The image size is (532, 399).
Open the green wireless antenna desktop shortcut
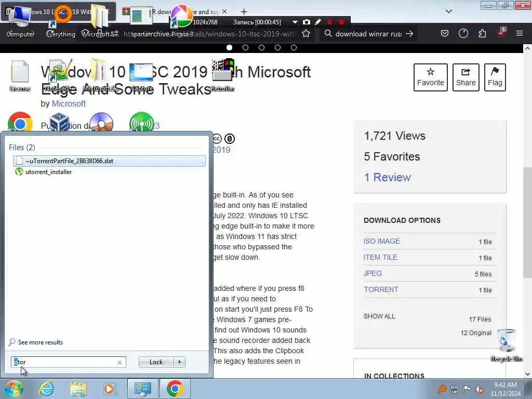tap(141, 122)
